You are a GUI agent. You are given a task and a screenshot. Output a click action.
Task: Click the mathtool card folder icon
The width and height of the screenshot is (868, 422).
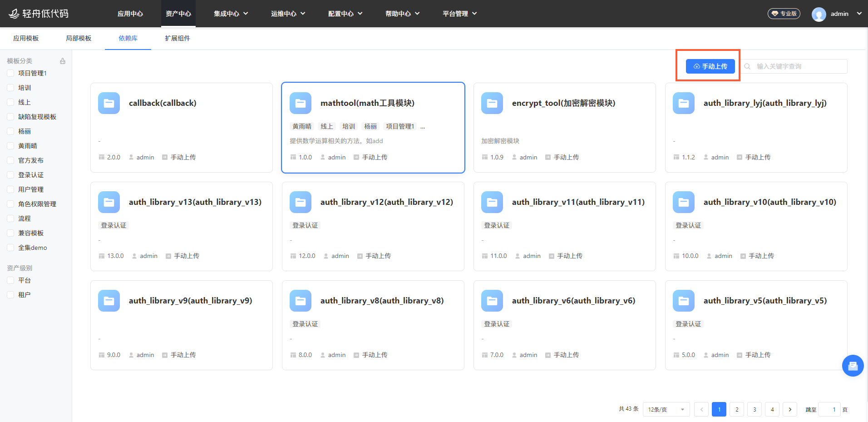(x=301, y=103)
